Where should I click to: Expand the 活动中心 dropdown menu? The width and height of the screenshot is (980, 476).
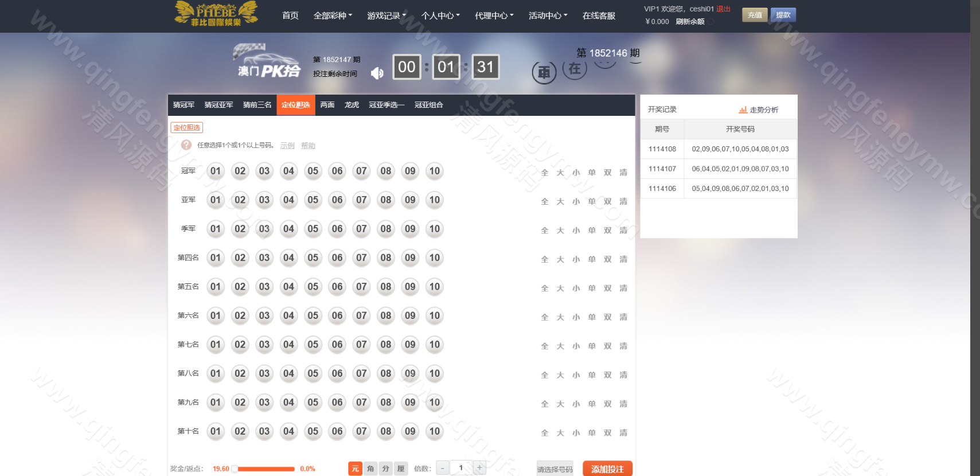coord(548,15)
